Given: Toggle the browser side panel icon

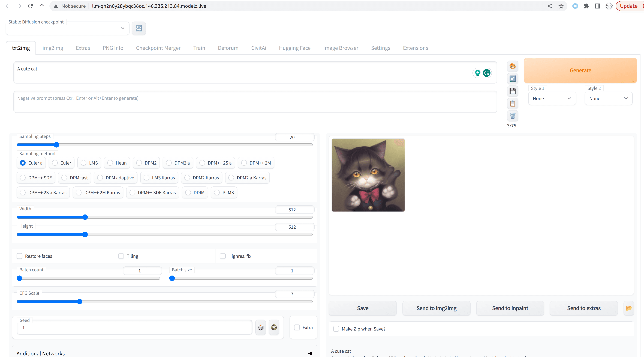Looking at the screenshot, I should [x=598, y=6].
